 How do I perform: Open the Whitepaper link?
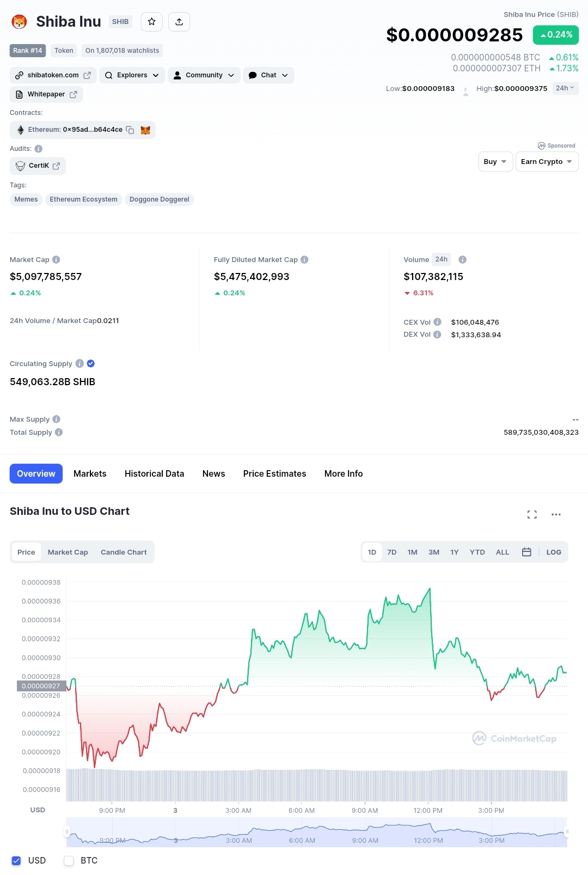(x=46, y=94)
